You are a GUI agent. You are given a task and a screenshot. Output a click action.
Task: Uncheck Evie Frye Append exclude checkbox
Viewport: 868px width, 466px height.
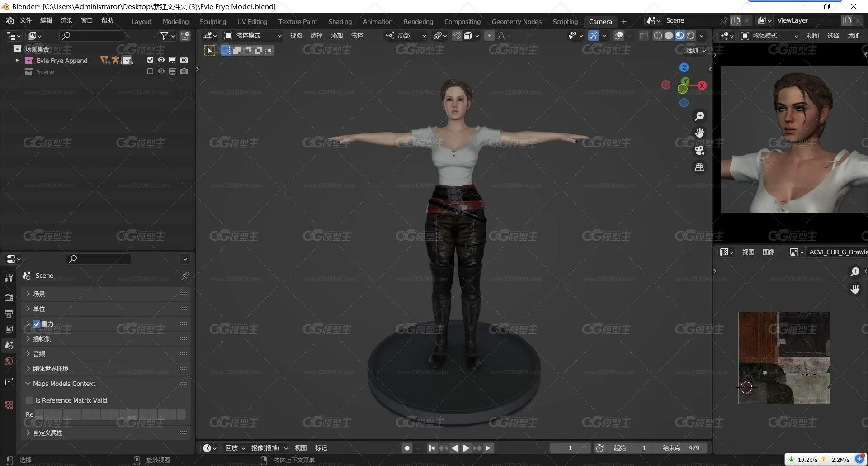151,60
